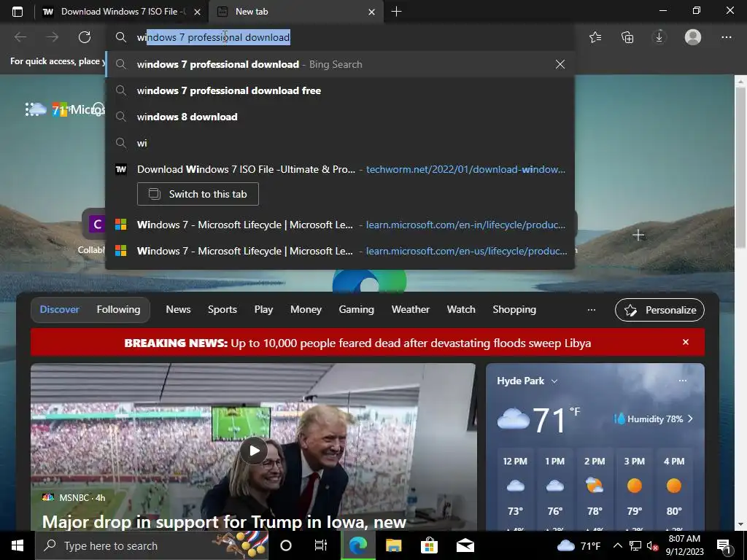The height and width of the screenshot is (560, 747).
Task: Expand more feed categories with the ellipsis
Action: (591, 309)
